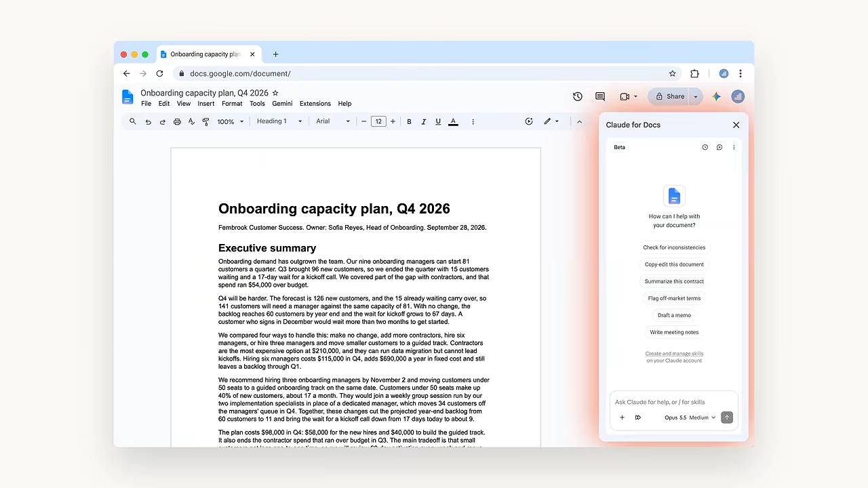
Task: Toggle italic formatting
Action: [x=424, y=122]
